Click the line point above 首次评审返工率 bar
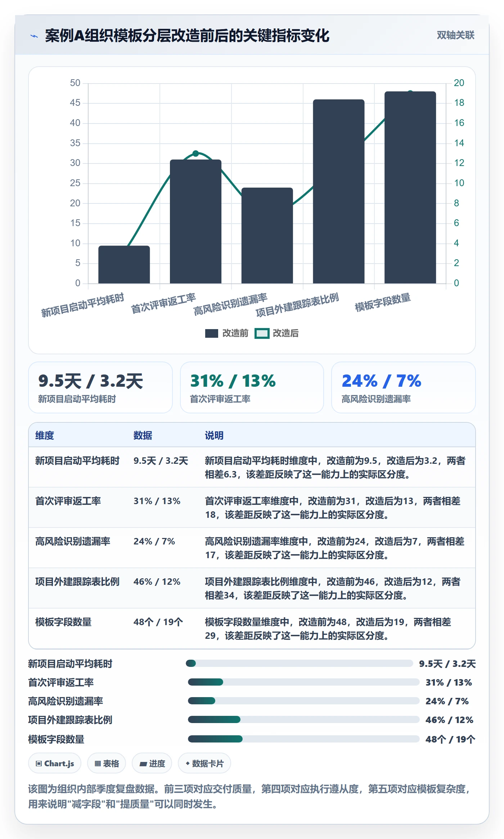 (x=195, y=153)
